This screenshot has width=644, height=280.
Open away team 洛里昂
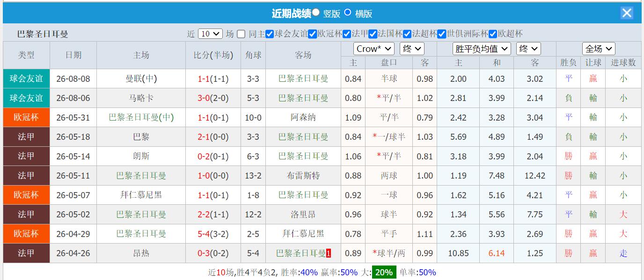303,215
